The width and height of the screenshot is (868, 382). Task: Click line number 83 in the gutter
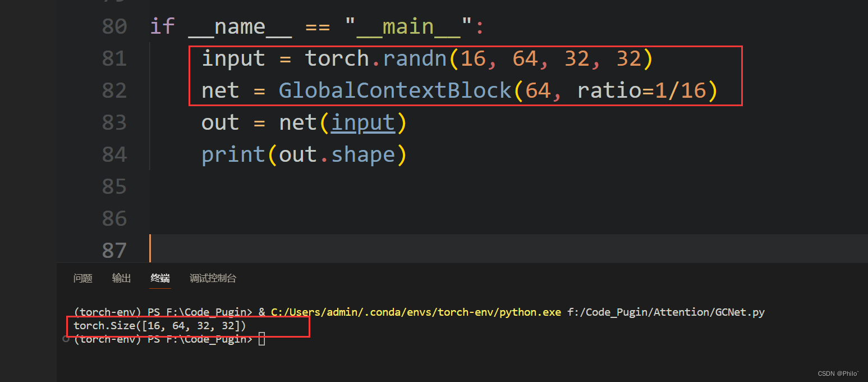click(114, 122)
